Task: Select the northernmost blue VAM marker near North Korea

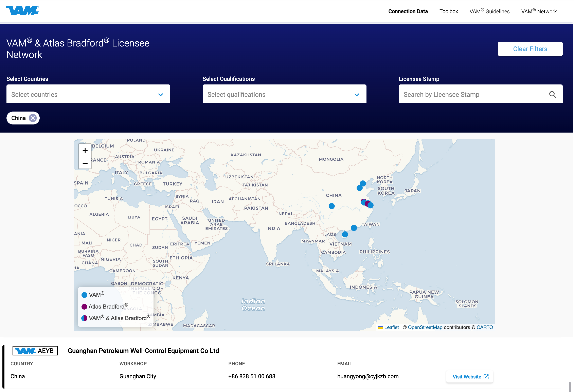Action: point(363,183)
